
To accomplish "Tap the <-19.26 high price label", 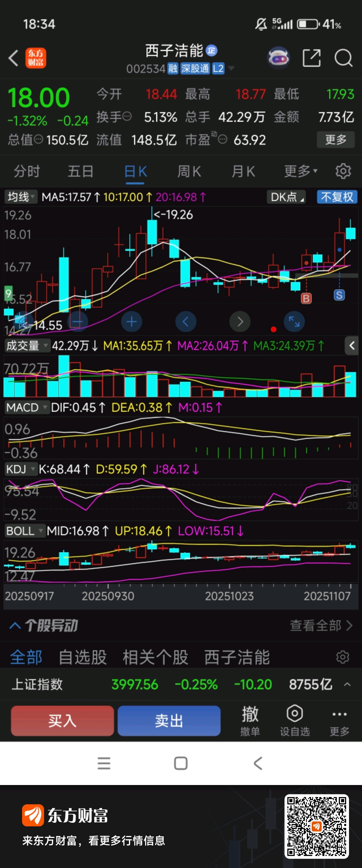I will pos(173,214).
